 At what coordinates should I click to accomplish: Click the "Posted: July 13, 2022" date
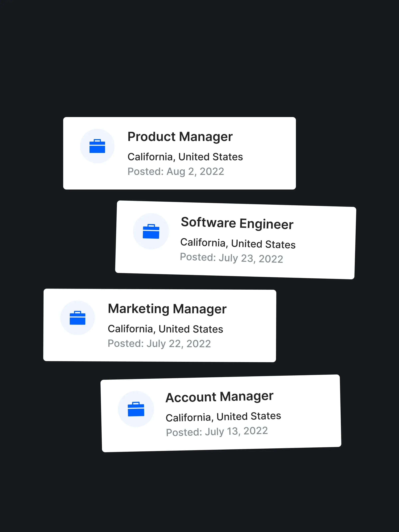coord(217,431)
